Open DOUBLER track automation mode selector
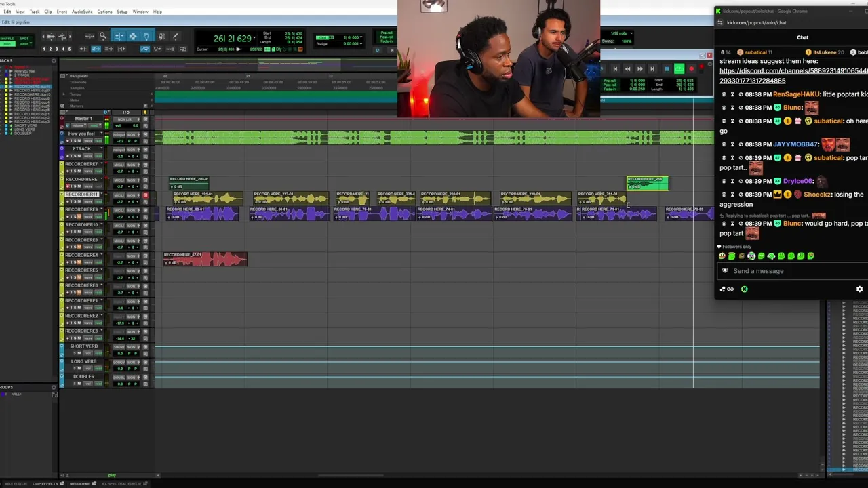 coord(98,384)
